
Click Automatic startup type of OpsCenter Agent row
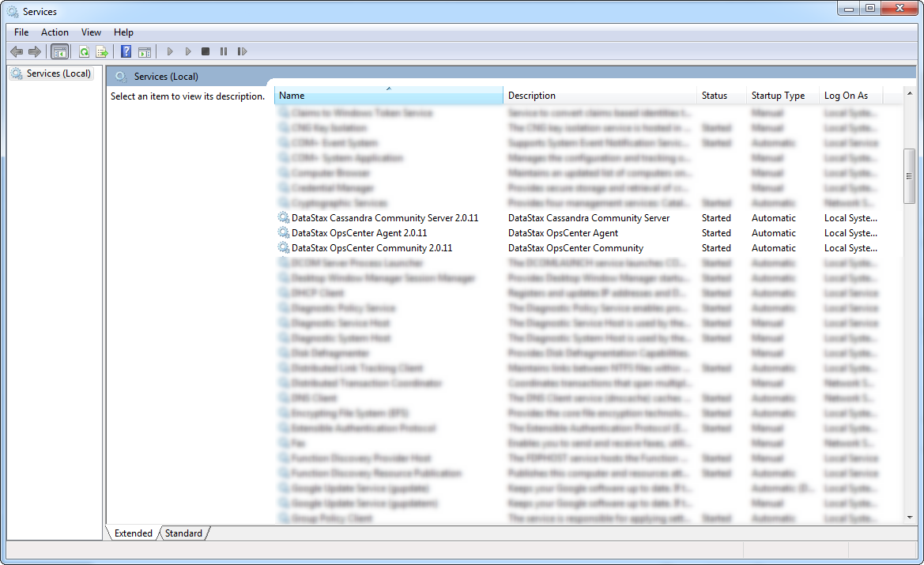(x=773, y=233)
